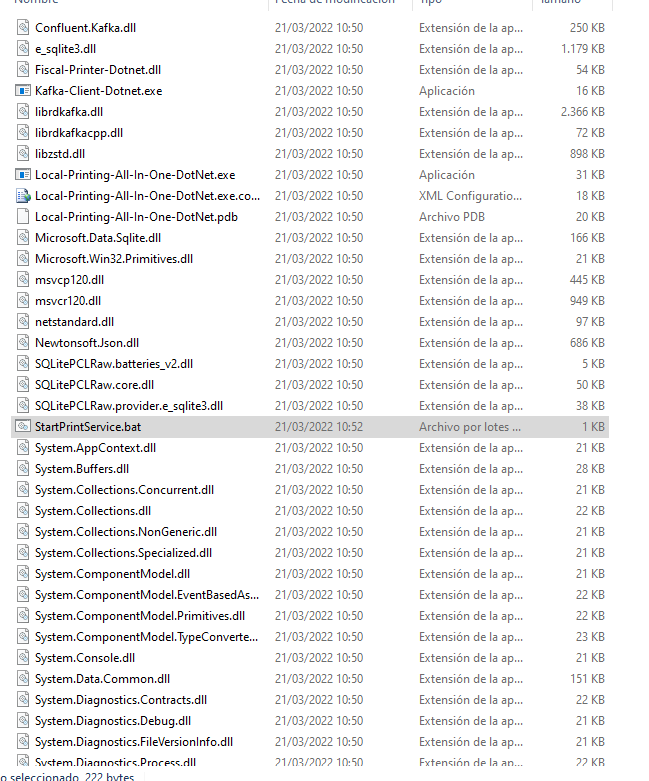Click the librdkafkacpp.dll file icon
649x781 pixels.
[x=23, y=132]
